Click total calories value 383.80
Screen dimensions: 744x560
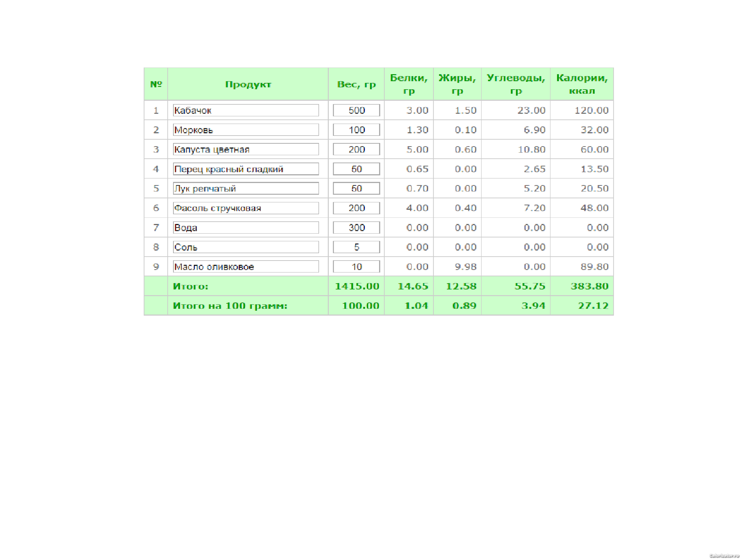point(590,286)
